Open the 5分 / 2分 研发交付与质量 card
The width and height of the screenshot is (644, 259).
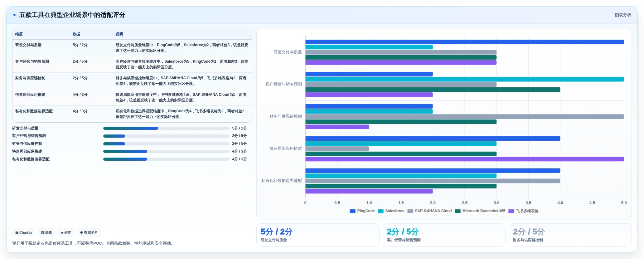(x=318, y=235)
